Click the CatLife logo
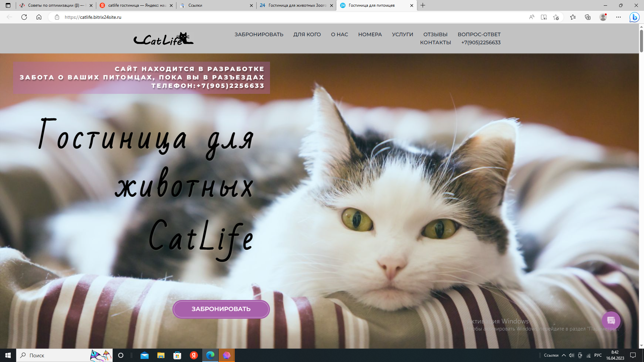Image resolution: width=644 pixels, height=362 pixels. [163, 39]
